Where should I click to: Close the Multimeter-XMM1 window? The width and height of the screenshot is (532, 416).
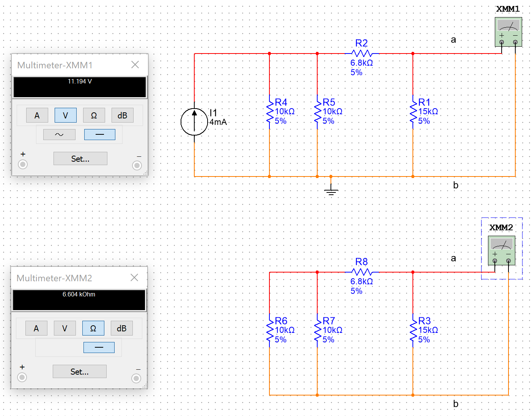pyautogui.click(x=135, y=65)
